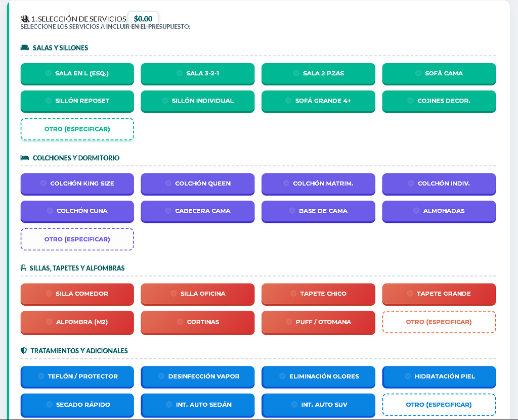Open Otro (Especificar) under Colchones y Dormitorio
Screen dimensions: 518x420
pos(77,240)
